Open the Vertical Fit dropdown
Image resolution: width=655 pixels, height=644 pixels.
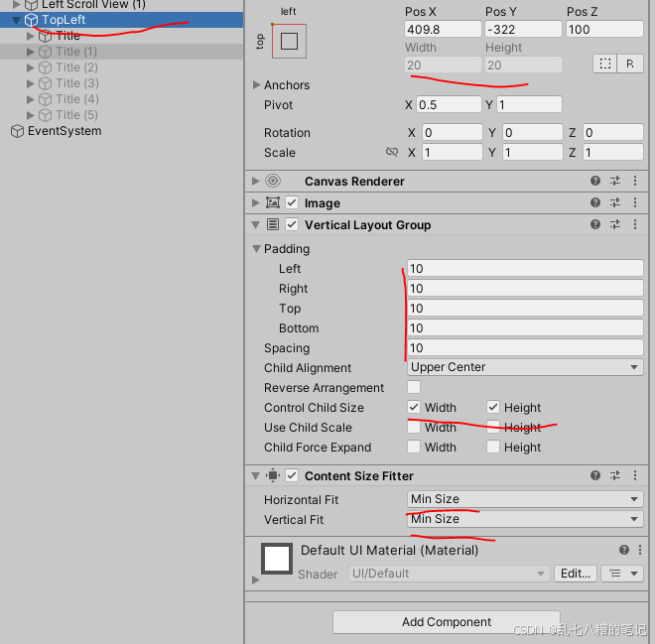point(525,519)
